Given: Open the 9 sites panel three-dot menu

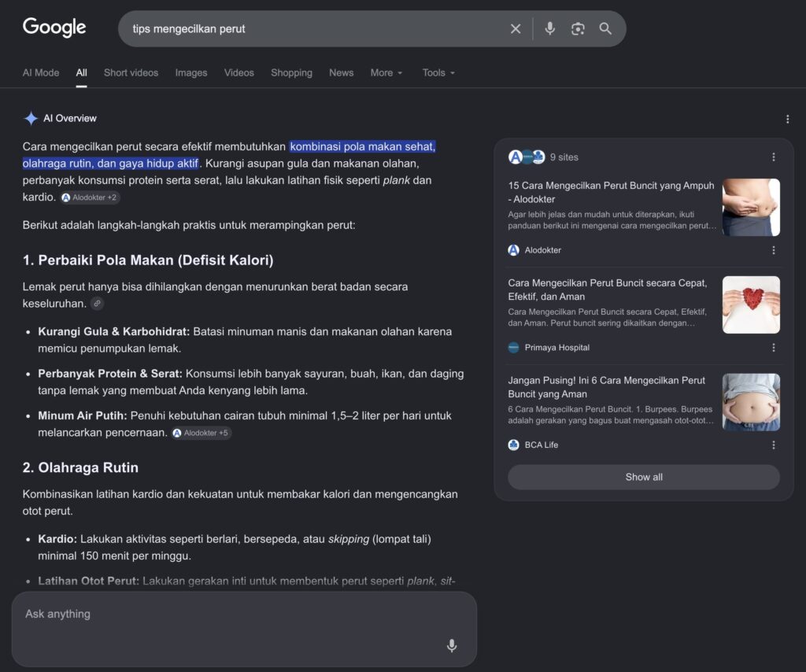Looking at the screenshot, I should tap(773, 157).
